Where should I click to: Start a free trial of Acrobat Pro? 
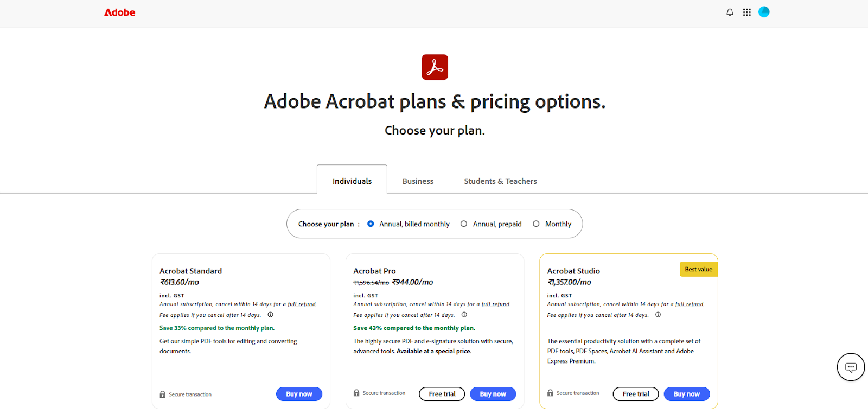(442, 394)
